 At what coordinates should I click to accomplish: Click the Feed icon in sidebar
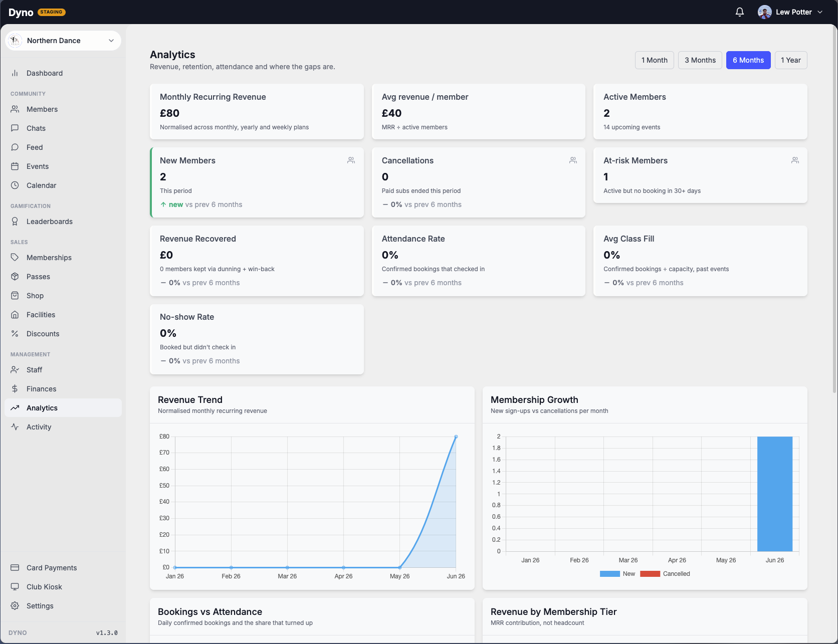15,147
